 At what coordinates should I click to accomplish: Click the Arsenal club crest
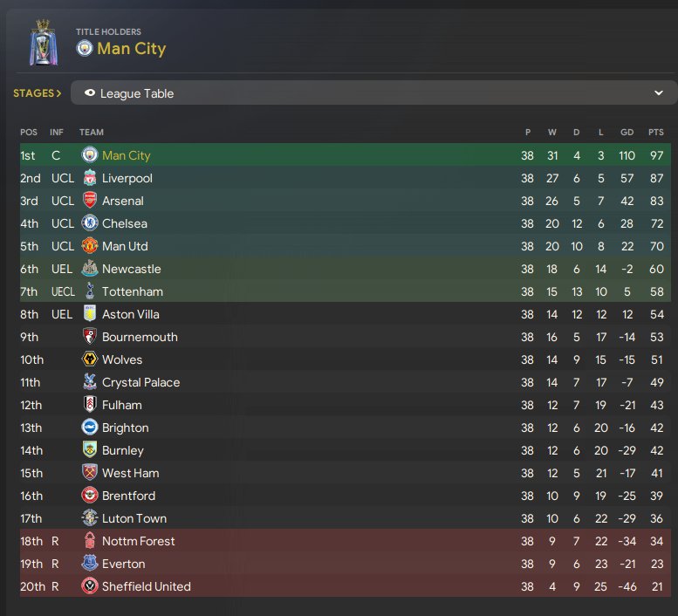pyautogui.click(x=90, y=201)
